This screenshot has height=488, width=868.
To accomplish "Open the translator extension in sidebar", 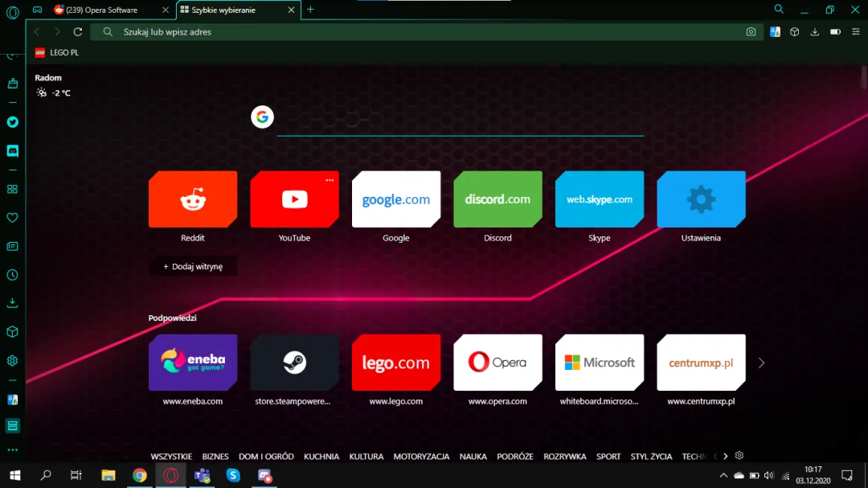I will tap(12, 400).
